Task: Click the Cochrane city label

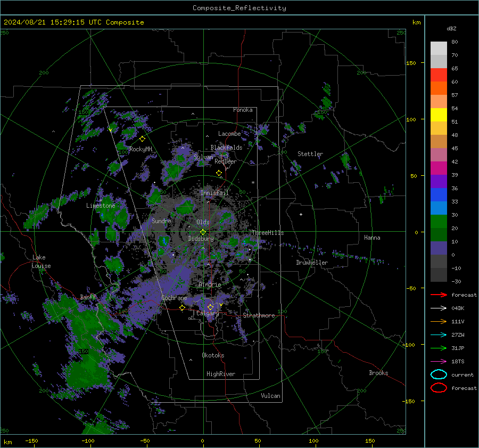Action: [174, 298]
